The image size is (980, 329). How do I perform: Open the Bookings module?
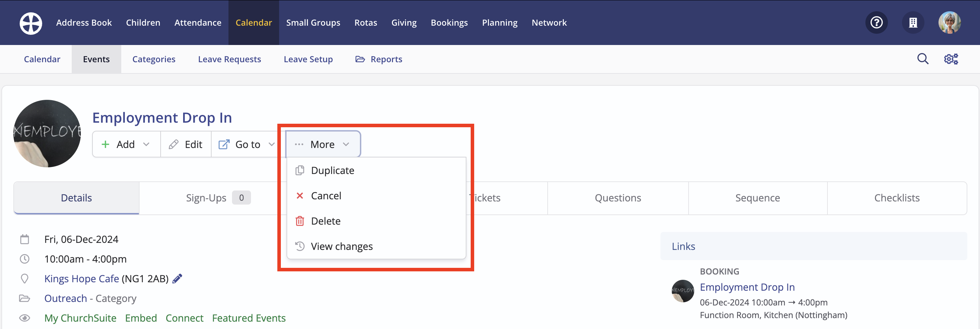pos(449,23)
